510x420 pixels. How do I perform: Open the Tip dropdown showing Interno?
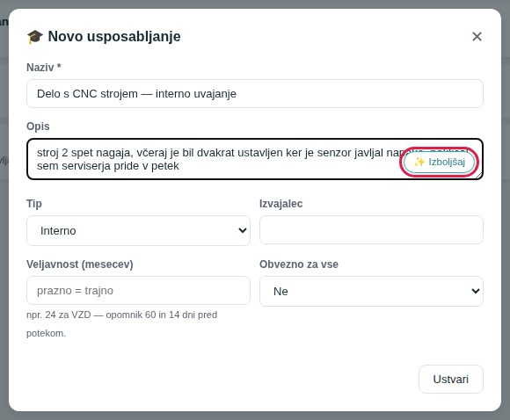tap(138, 230)
